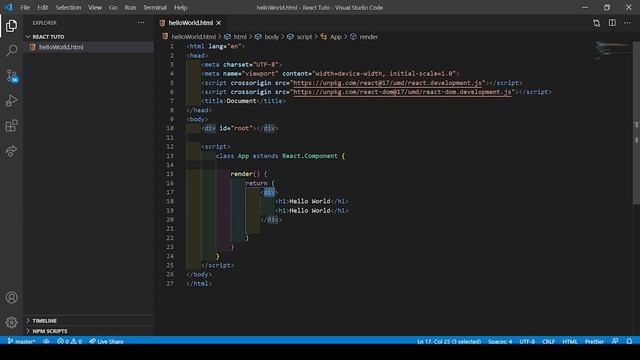Open the Manage settings gear
The width and height of the screenshot is (640, 360).
tap(11, 322)
